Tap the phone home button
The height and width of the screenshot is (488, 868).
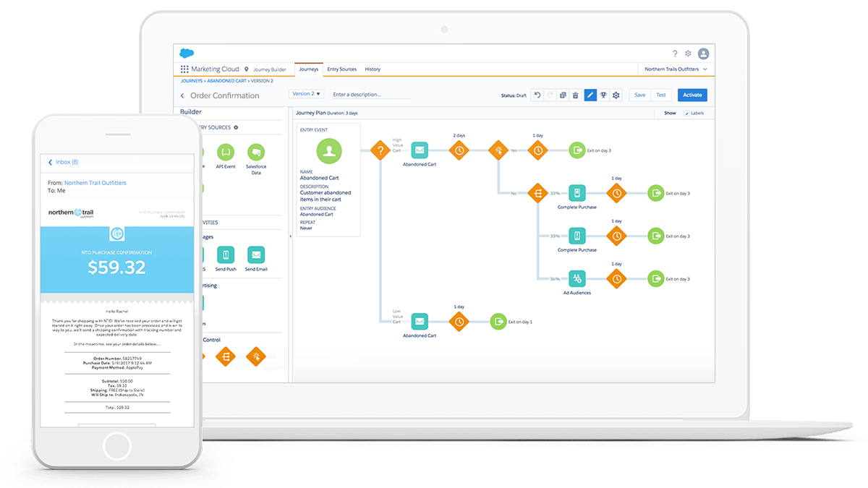coord(116,445)
